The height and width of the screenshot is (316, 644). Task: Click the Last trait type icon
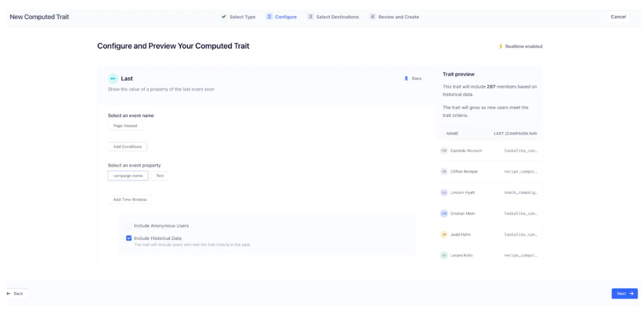[x=113, y=78]
